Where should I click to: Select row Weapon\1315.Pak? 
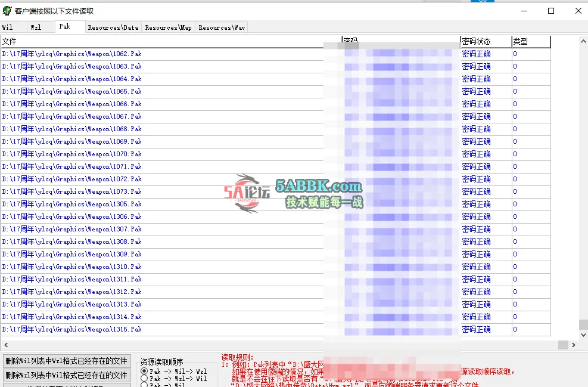tap(276, 329)
